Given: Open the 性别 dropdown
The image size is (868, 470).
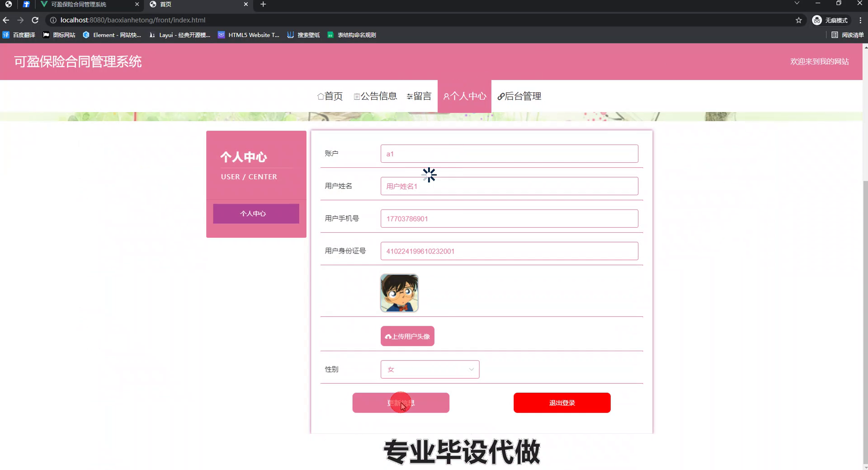Looking at the screenshot, I should pyautogui.click(x=430, y=369).
